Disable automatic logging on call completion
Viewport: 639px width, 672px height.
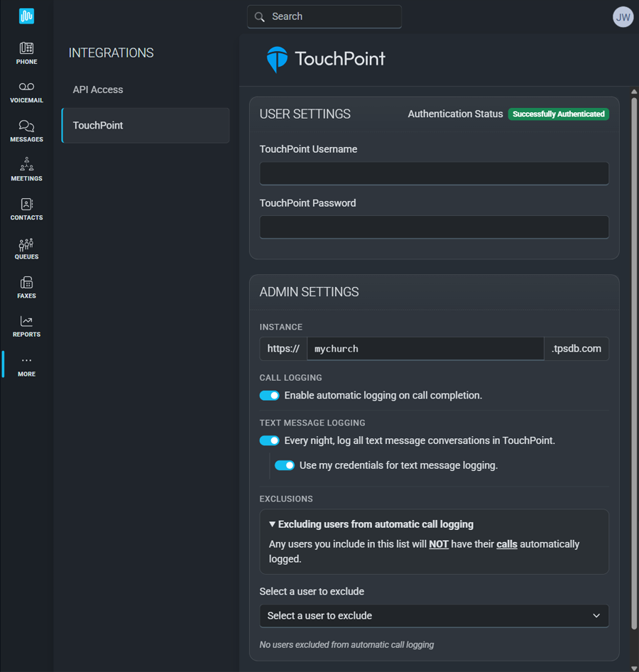pyautogui.click(x=269, y=396)
